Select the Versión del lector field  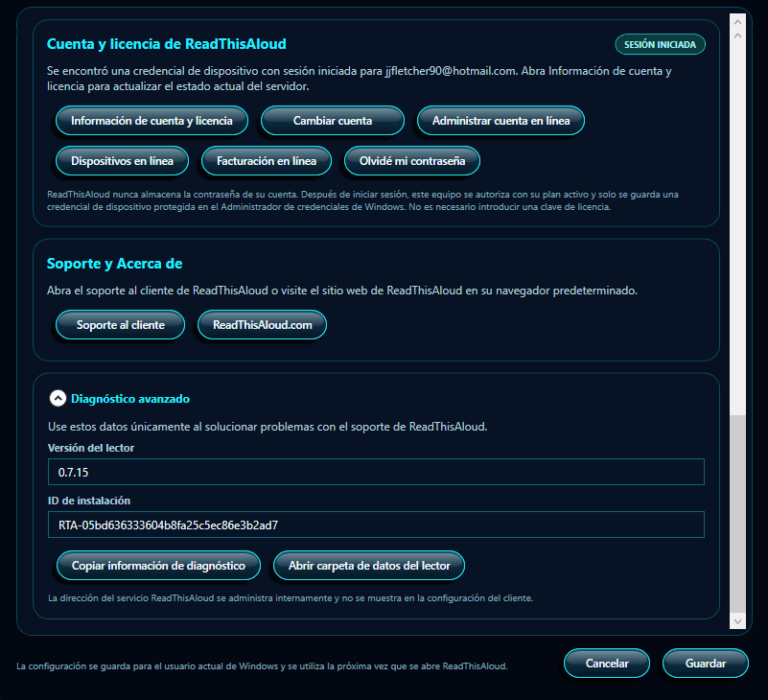376,472
